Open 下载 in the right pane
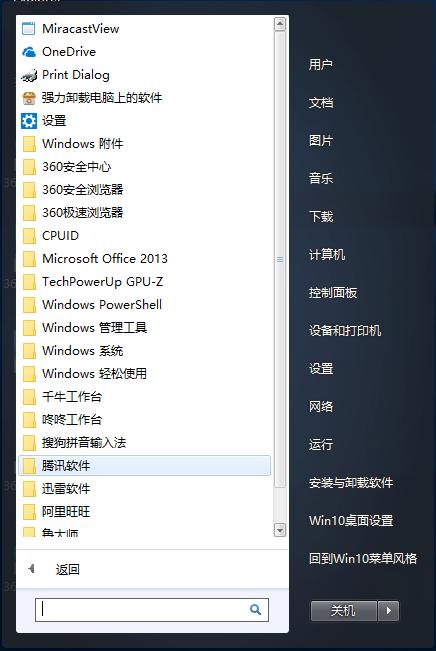Image resolution: width=436 pixels, height=651 pixels. coord(321,217)
